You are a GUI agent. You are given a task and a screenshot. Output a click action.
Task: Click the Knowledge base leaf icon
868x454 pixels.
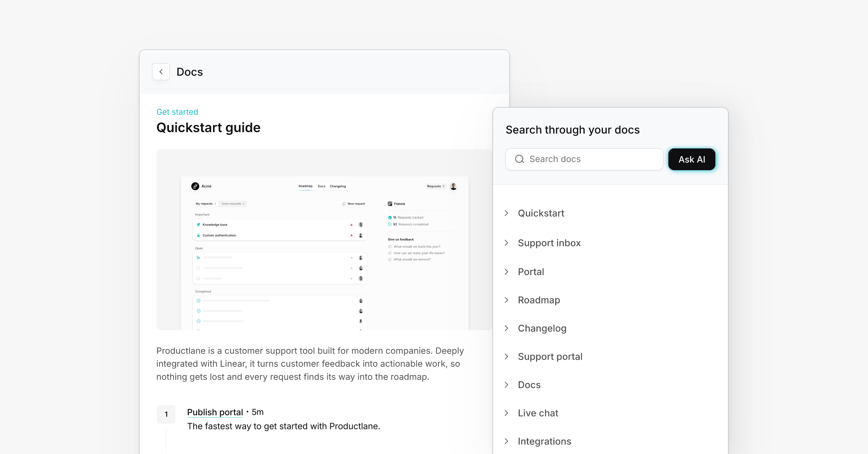198,224
